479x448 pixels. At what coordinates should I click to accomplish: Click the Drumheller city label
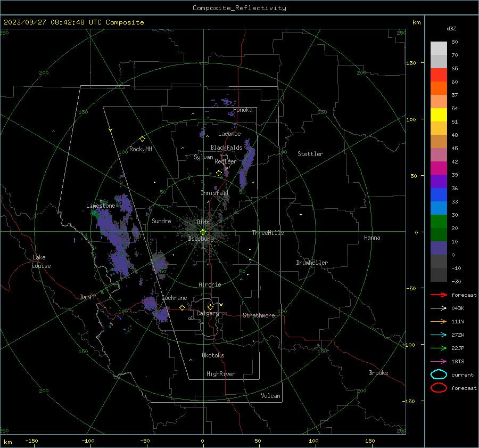click(x=312, y=263)
